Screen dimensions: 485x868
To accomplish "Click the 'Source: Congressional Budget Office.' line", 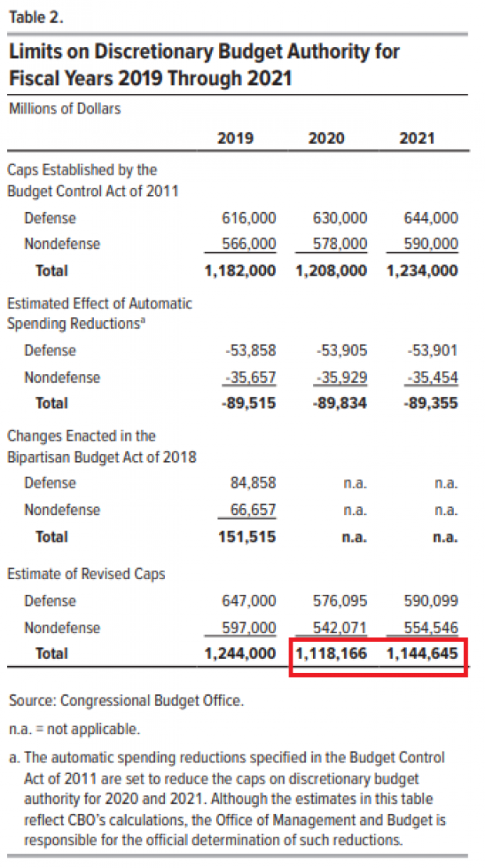I will (x=126, y=701).
